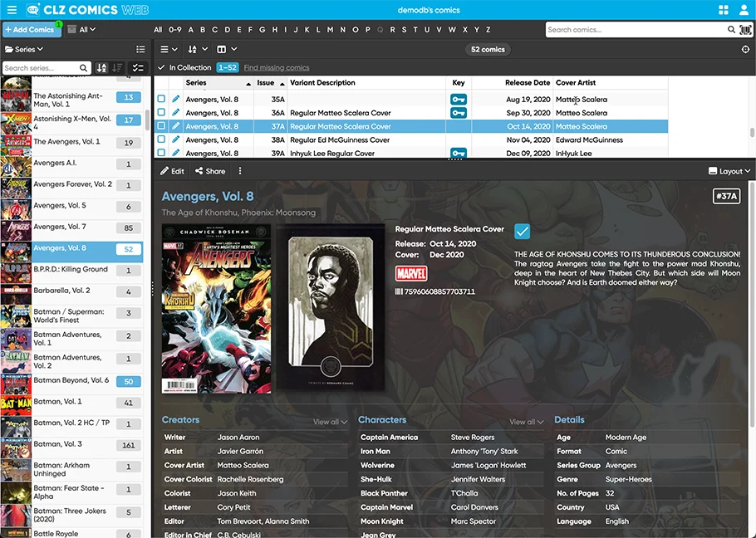Toggle multi-select mode in series panel

(x=138, y=68)
